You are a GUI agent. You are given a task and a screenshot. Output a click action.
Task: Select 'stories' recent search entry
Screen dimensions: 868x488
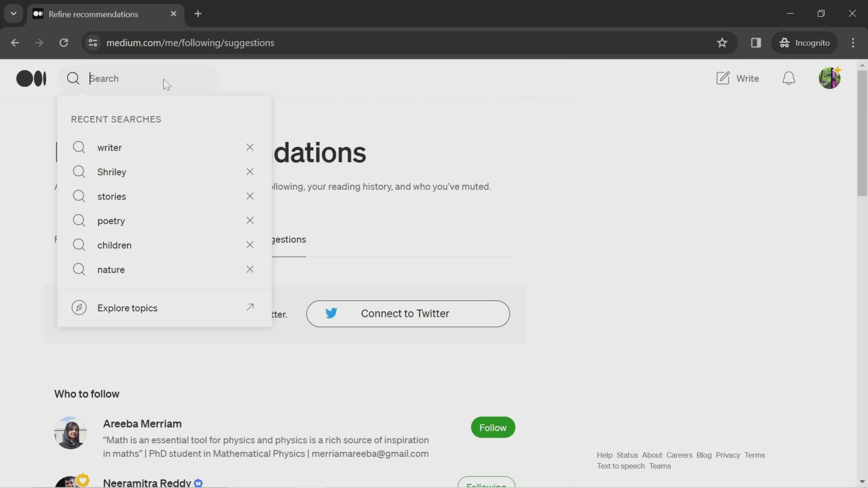pos(111,196)
